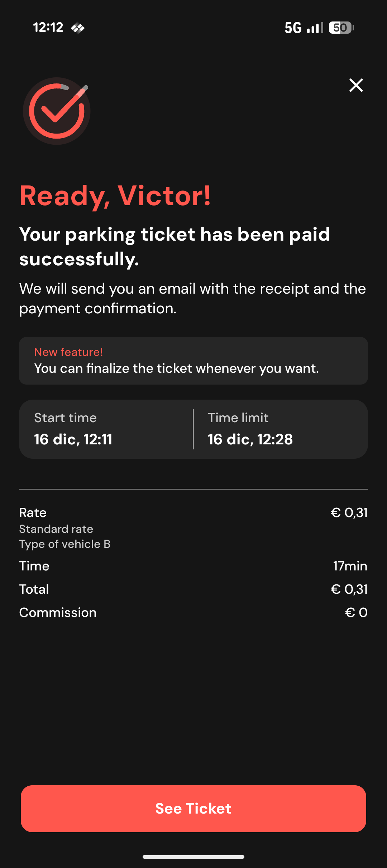
Task: Select the Time limit 16 dic, 12:28
Action: pyautogui.click(x=250, y=439)
